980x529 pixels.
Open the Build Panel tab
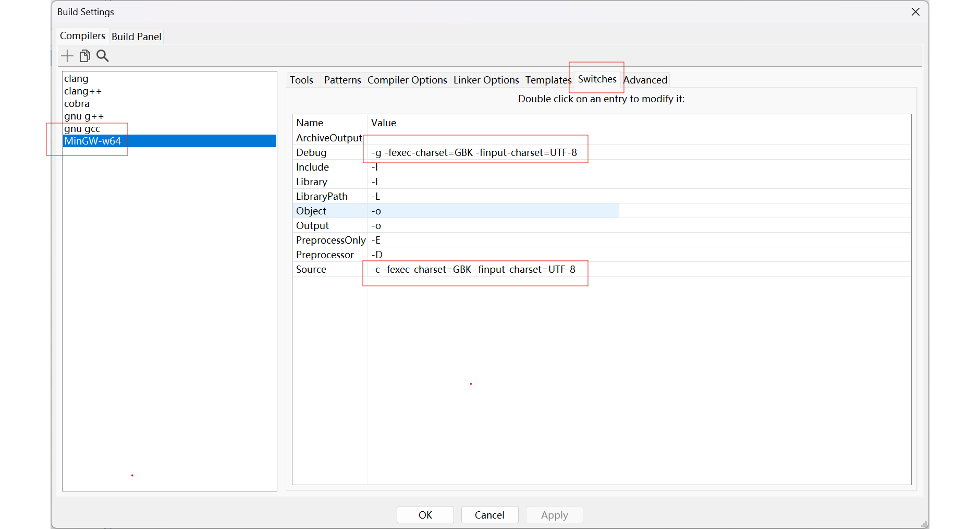(137, 37)
